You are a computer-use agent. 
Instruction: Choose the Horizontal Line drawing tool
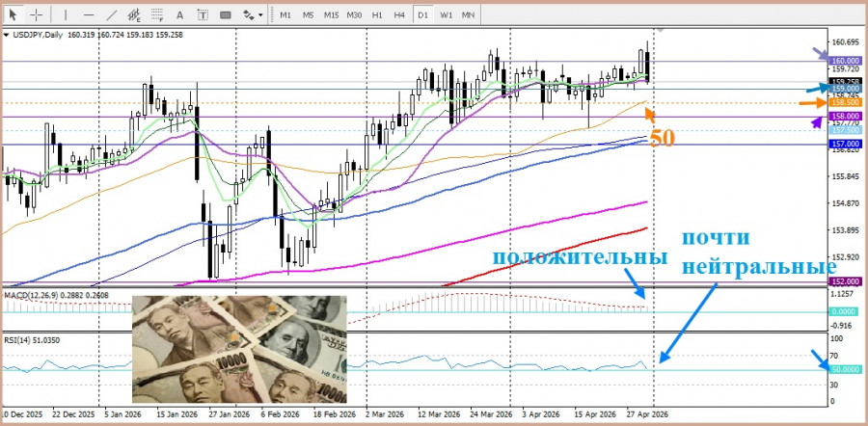[89, 14]
